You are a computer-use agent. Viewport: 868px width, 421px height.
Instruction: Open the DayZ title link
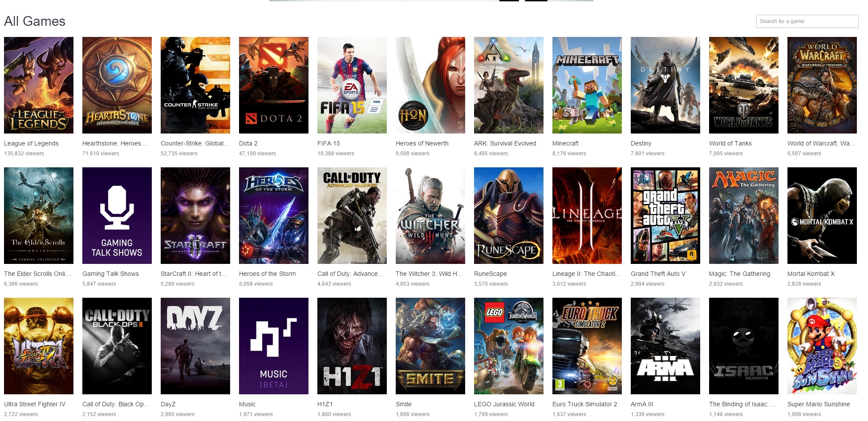tap(168, 404)
